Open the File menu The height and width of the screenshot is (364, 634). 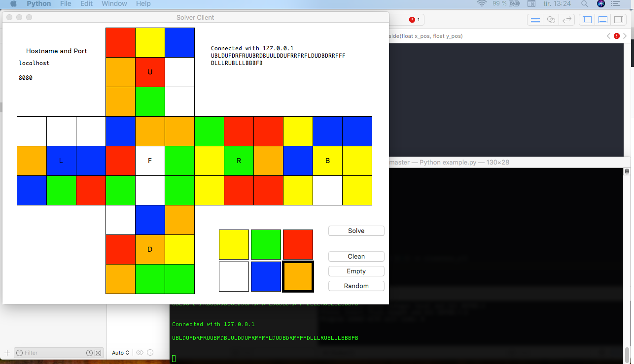tap(65, 3)
